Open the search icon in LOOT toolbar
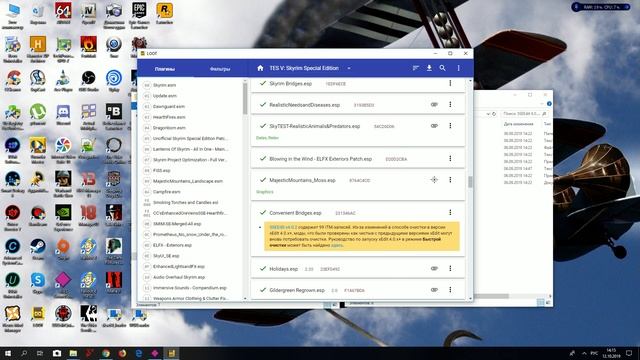The height and width of the screenshot is (360, 640). click(x=442, y=68)
